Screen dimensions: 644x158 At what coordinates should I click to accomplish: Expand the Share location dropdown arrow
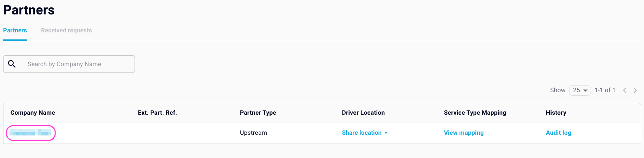(386, 133)
